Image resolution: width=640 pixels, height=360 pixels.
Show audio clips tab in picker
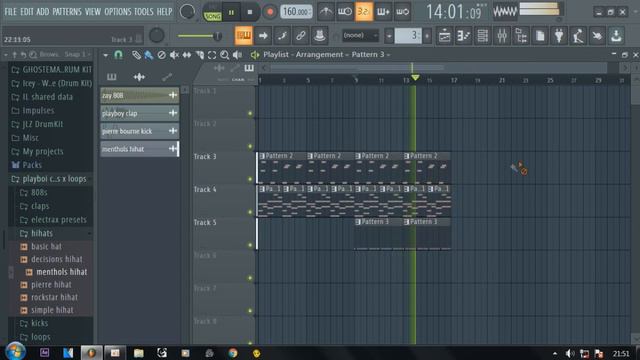point(139,77)
